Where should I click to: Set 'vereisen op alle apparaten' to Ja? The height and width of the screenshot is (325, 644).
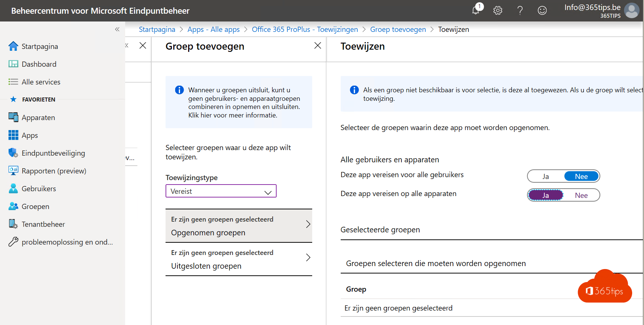(545, 195)
